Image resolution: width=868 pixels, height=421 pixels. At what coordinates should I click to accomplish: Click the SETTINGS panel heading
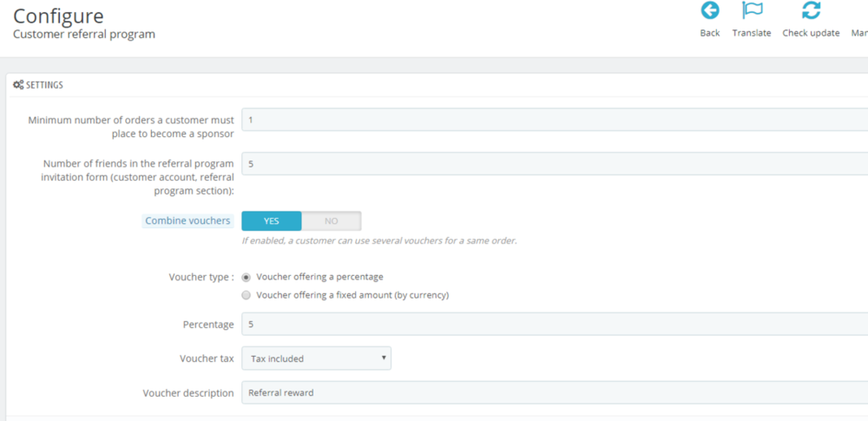pyautogui.click(x=44, y=85)
